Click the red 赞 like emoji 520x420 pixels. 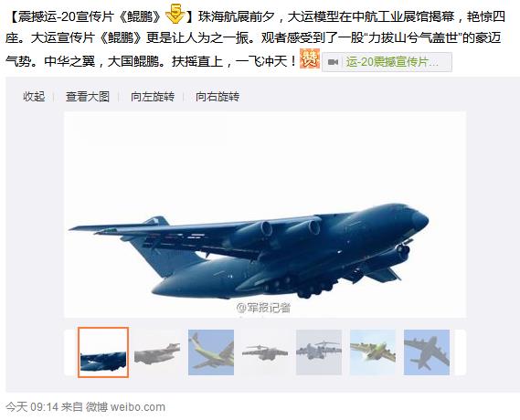tap(310, 58)
